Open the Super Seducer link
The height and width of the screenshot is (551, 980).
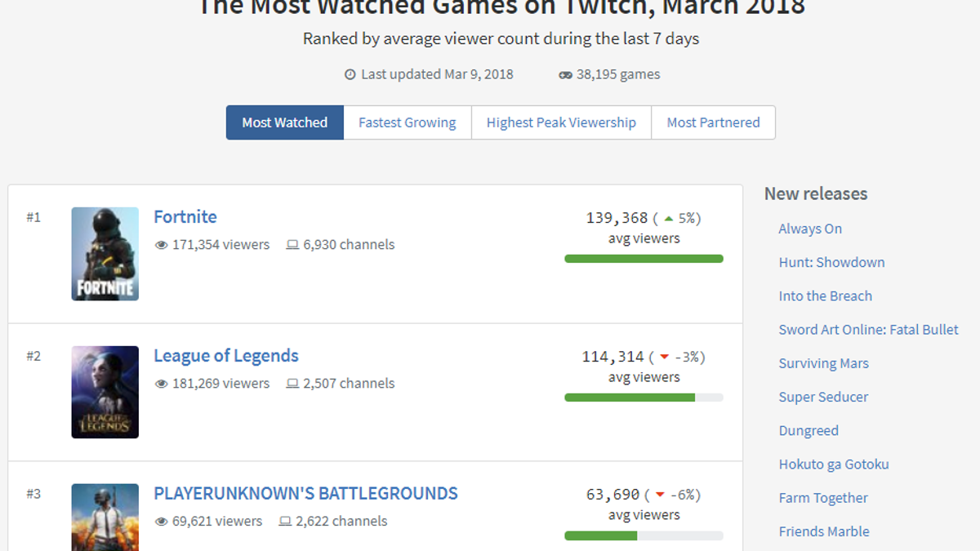823,397
